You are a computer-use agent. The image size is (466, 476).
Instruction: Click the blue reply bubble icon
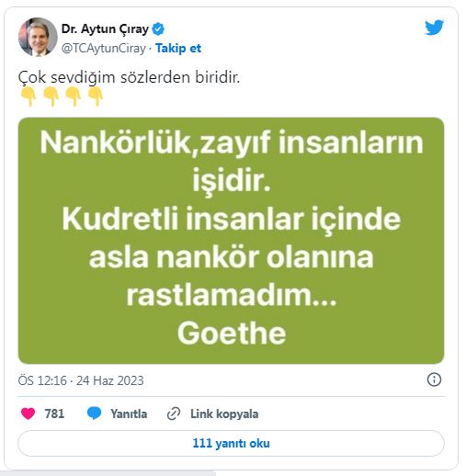[94, 414]
